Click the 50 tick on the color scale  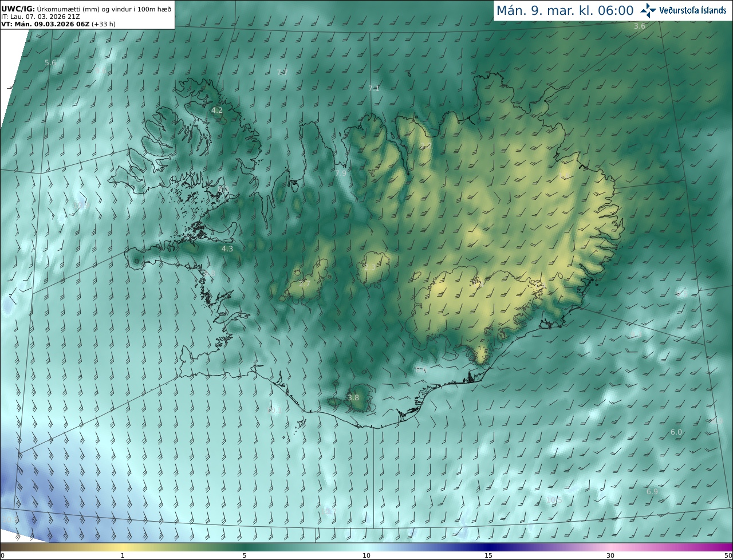(728, 556)
